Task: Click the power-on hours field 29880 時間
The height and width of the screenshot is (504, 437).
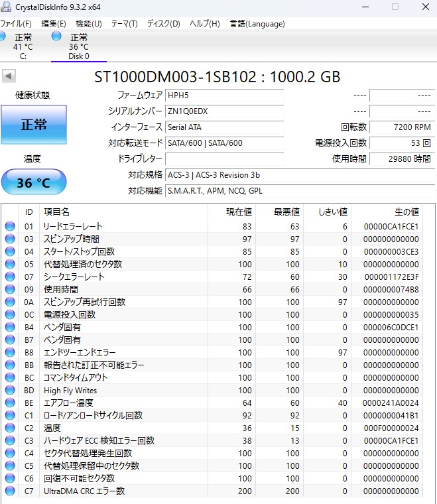Action: [x=402, y=158]
